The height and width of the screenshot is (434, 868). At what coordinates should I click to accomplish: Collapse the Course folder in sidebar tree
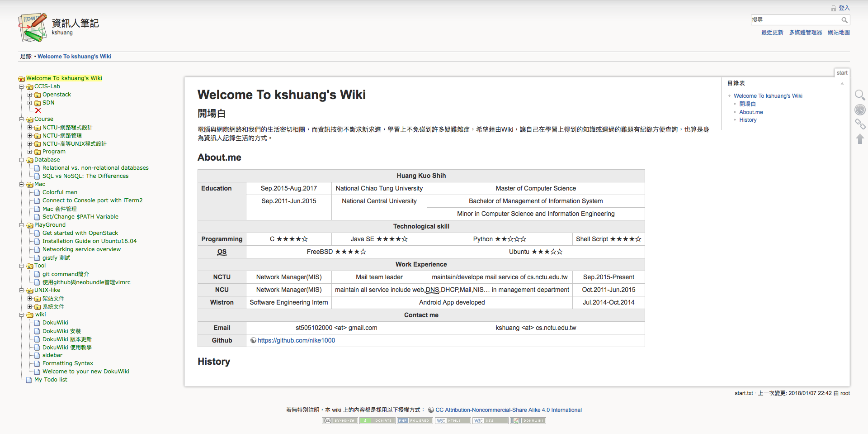tap(21, 119)
